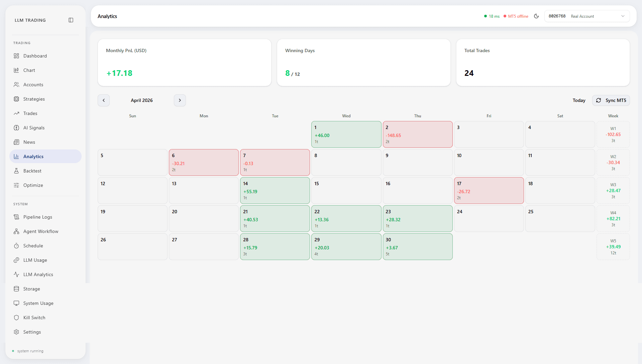Click the LLM Usage coins icon
Screen dimensions: 642x364
coord(16,260)
